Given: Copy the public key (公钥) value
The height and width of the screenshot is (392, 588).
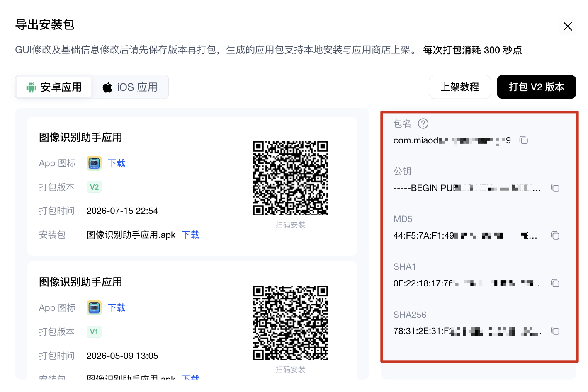Looking at the screenshot, I should tap(555, 188).
